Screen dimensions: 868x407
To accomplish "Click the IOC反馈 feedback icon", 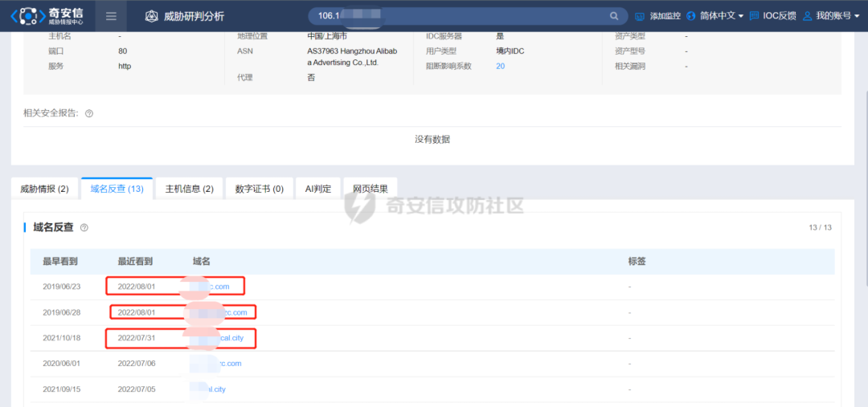I will point(754,16).
